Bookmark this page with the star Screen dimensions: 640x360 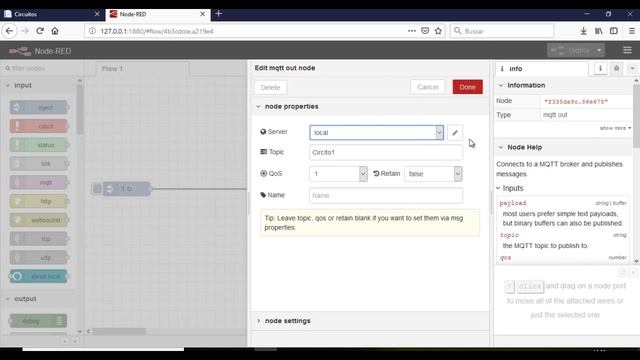pos(438,31)
